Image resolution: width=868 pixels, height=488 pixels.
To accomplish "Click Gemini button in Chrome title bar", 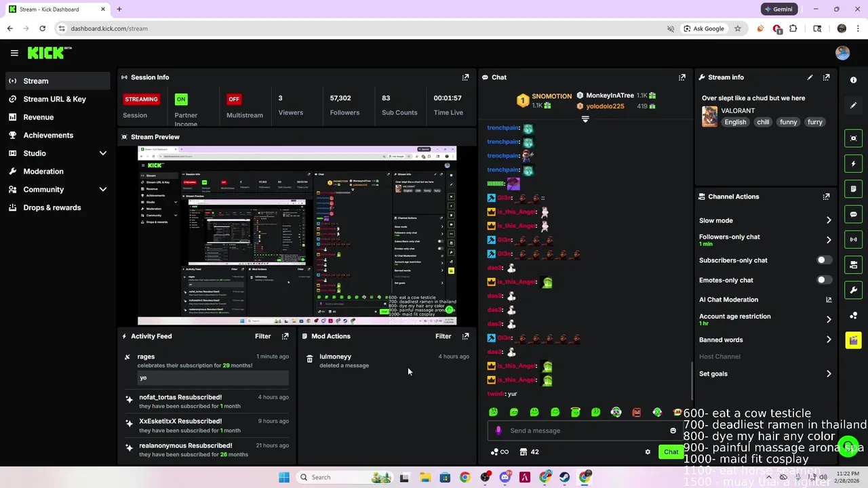I will [778, 9].
